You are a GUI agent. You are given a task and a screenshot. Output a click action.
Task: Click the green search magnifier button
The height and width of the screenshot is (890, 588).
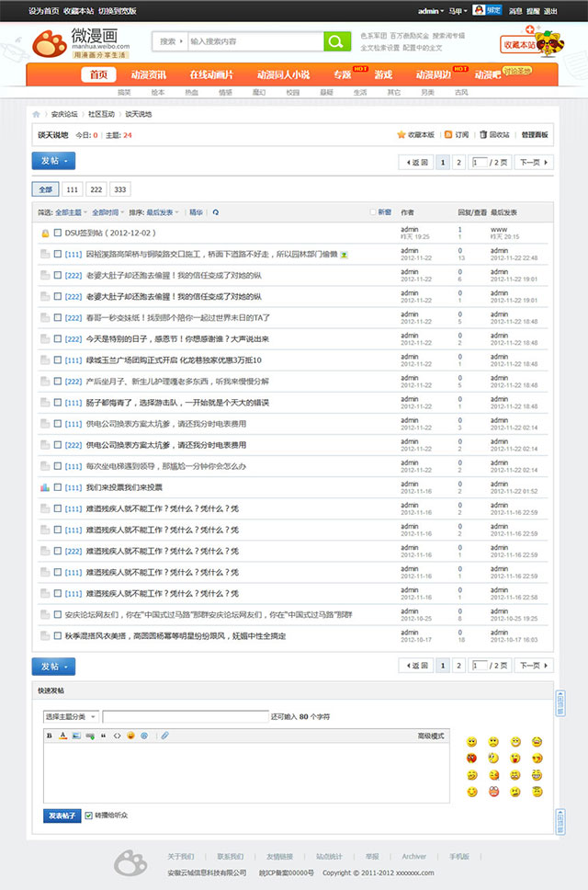(337, 41)
